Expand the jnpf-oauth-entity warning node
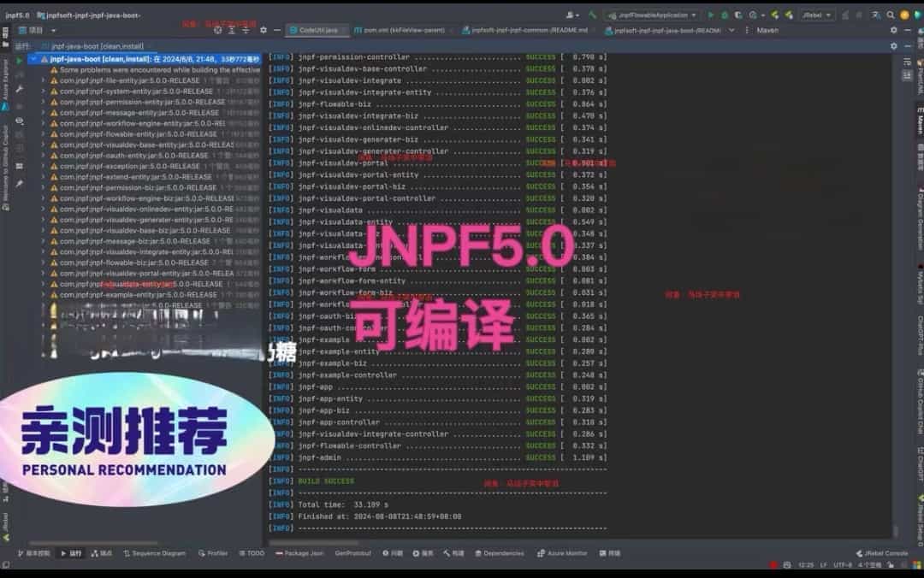 click(43, 156)
